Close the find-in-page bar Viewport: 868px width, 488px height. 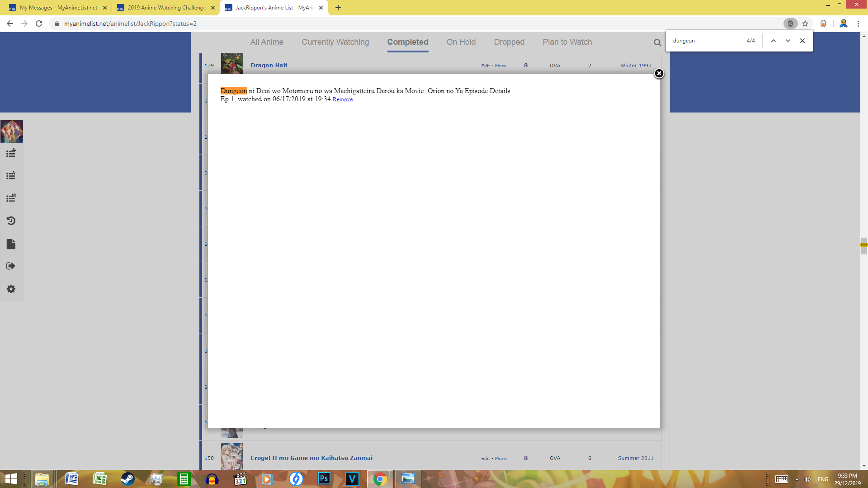(802, 41)
